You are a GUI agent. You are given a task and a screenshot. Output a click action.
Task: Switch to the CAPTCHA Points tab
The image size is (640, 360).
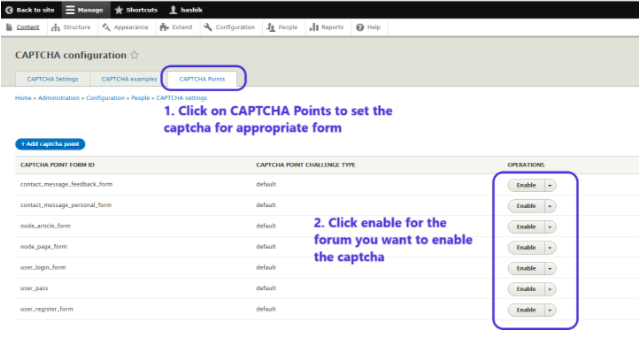(202, 79)
